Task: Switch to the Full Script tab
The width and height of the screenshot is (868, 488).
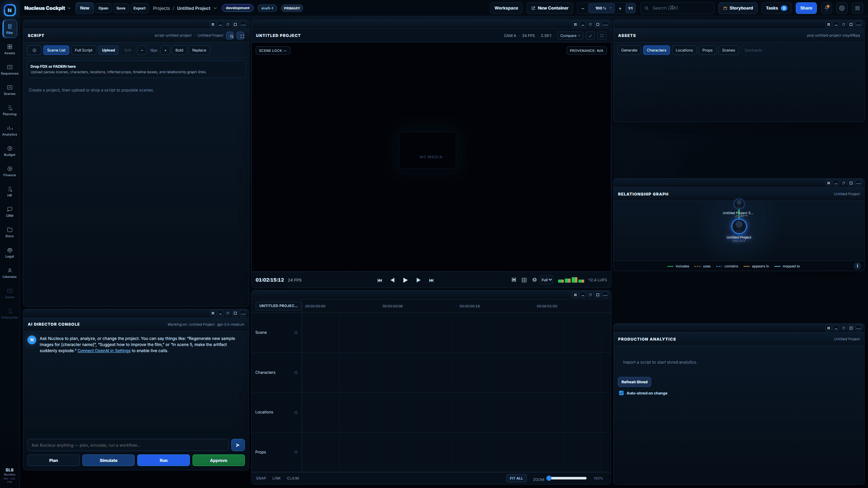Action: coord(84,50)
